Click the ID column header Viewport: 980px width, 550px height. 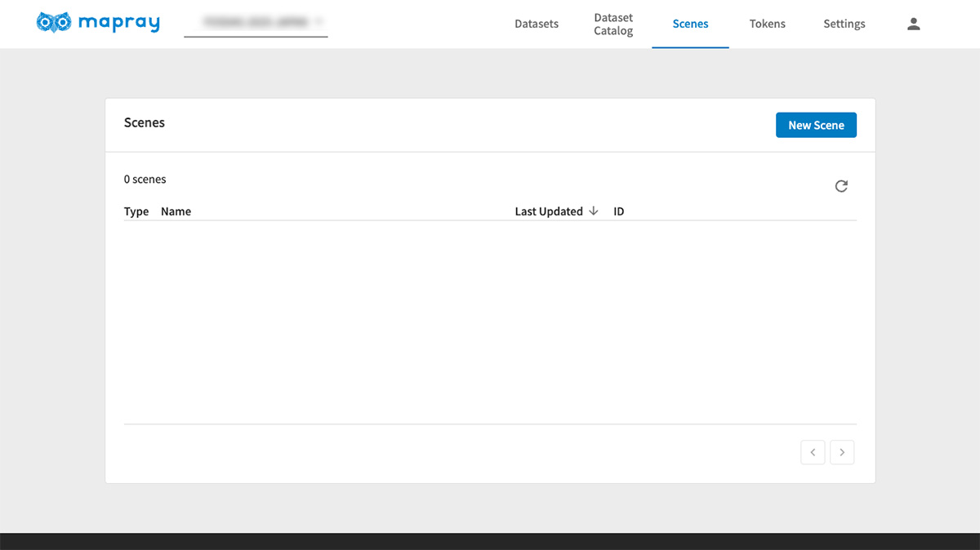click(619, 211)
